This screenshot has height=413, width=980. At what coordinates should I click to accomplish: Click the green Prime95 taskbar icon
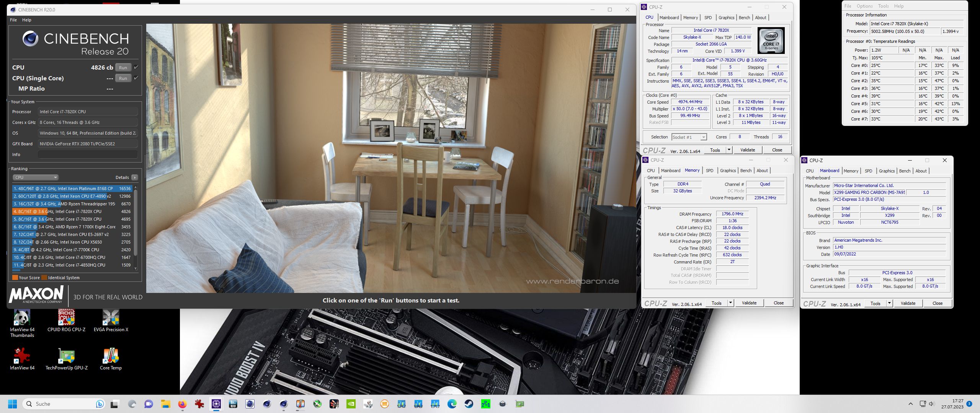[x=486, y=404]
